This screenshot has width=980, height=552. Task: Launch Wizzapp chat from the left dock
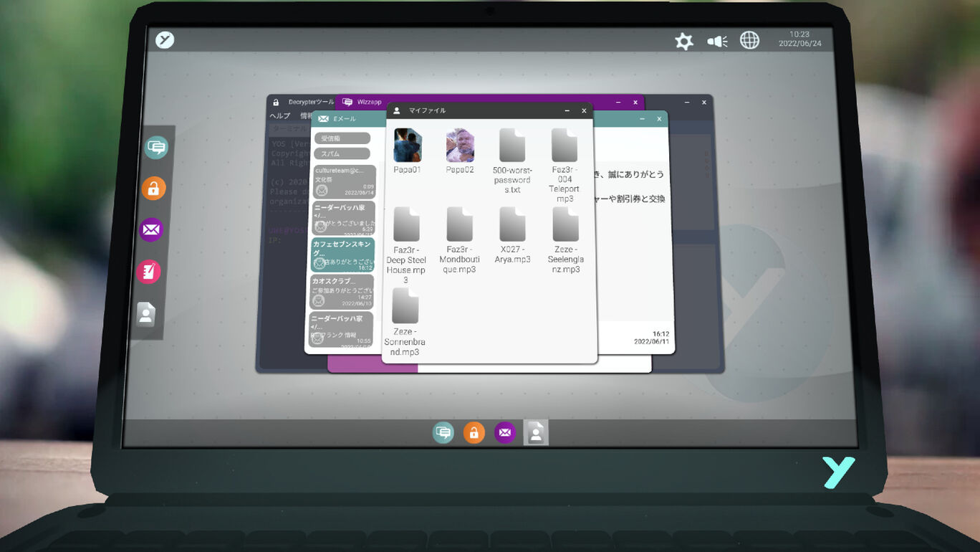point(156,148)
